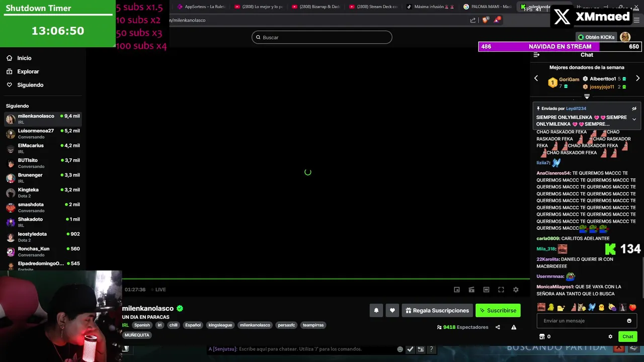Image resolution: width=644 pixels, height=362 pixels.
Task: Click game chat checkmark icon
Action: click(x=410, y=349)
